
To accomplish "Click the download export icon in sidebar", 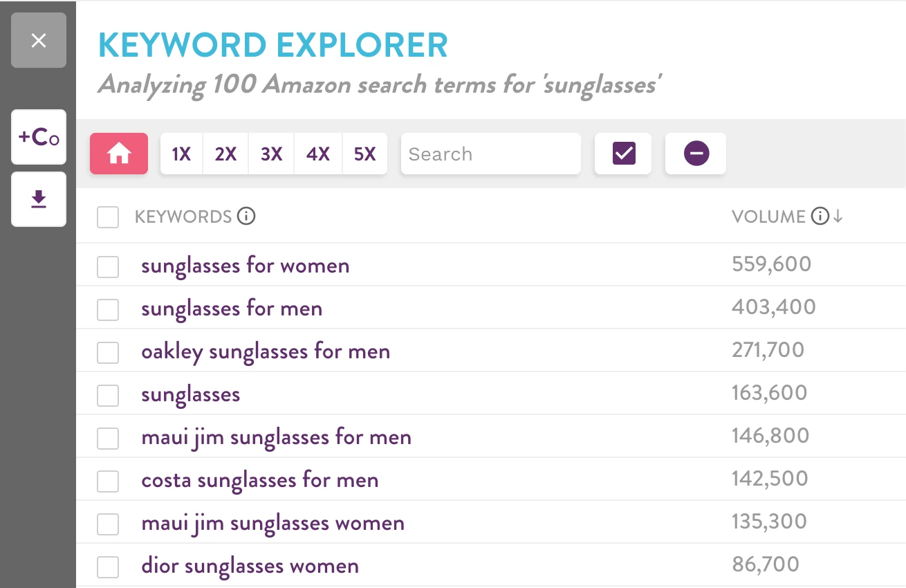I will click(38, 199).
